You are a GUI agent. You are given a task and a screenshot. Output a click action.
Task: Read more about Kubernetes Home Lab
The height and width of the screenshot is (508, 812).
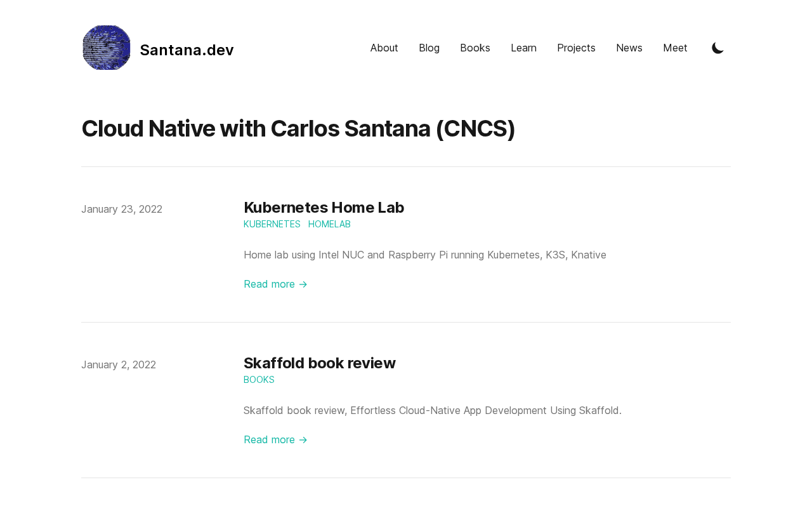coord(275,284)
